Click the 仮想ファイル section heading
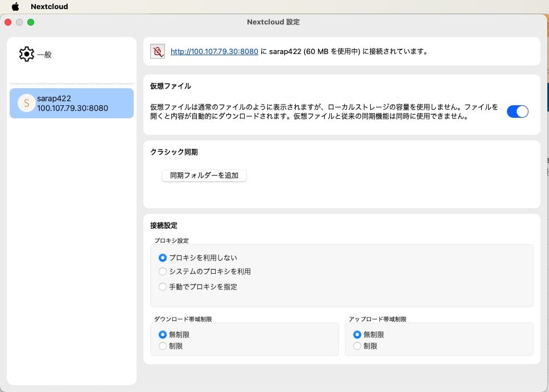The image size is (549, 392). click(171, 86)
